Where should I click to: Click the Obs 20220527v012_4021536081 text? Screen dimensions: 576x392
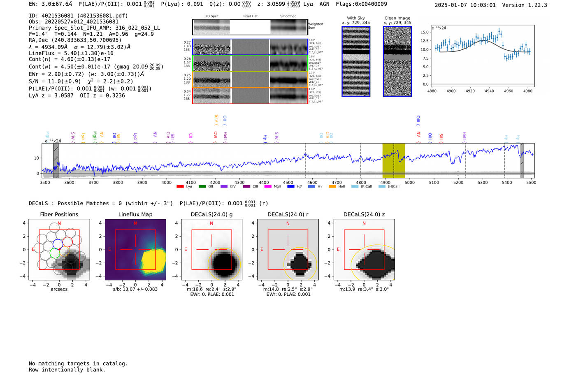pyautogui.click(x=74, y=22)
